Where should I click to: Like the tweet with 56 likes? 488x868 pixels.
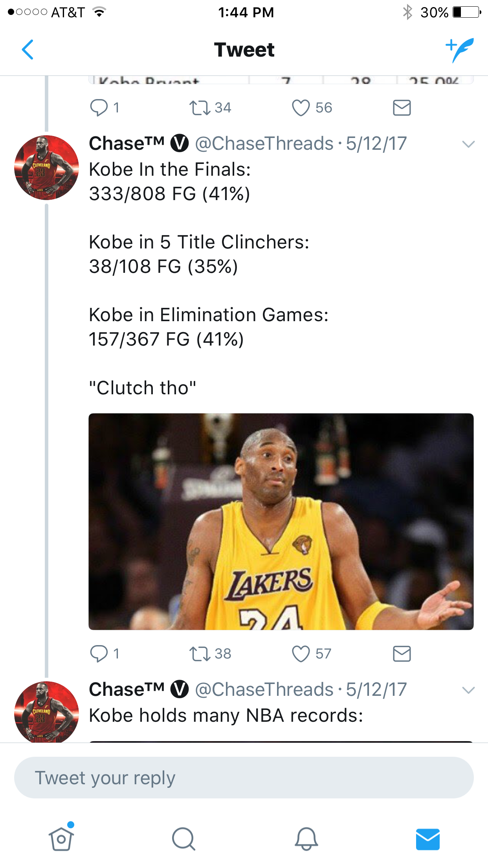click(301, 108)
